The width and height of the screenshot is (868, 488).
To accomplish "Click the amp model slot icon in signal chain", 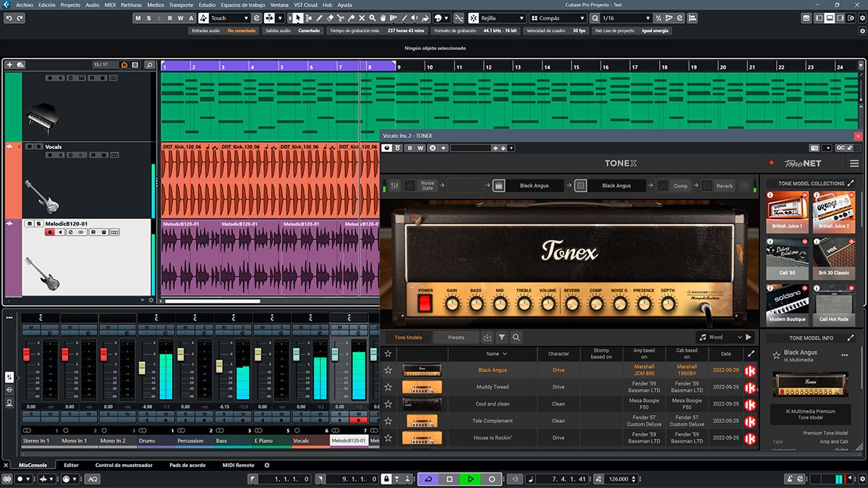I will [499, 186].
